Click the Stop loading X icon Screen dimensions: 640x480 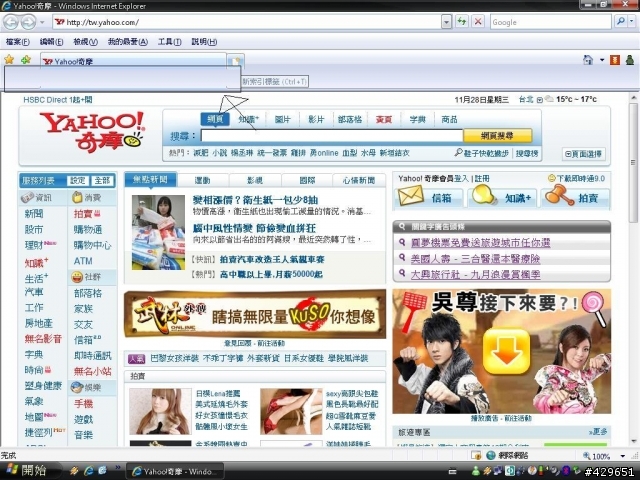478,22
